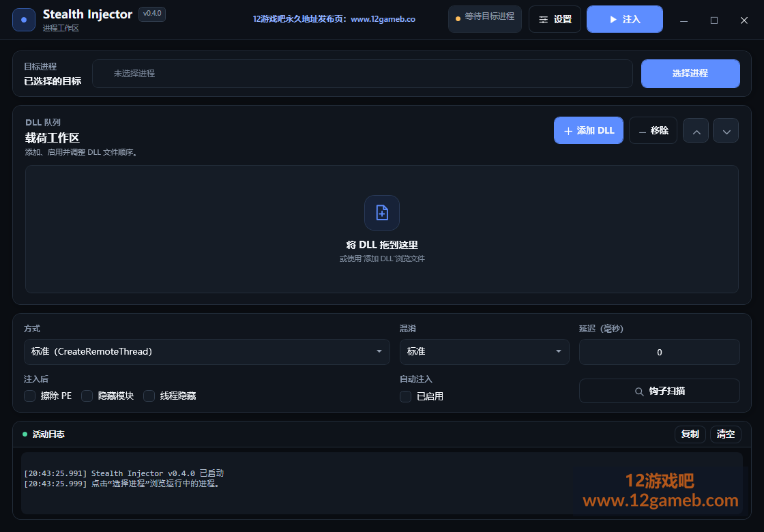The image size is (764, 532).
Task: Click the Stealth Injector app logo icon
Action: [24, 20]
